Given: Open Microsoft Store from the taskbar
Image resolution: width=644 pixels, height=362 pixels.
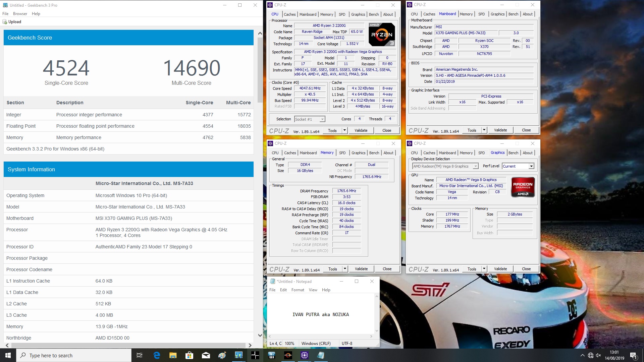Looking at the screenshot, I should [x=189, y=355].
